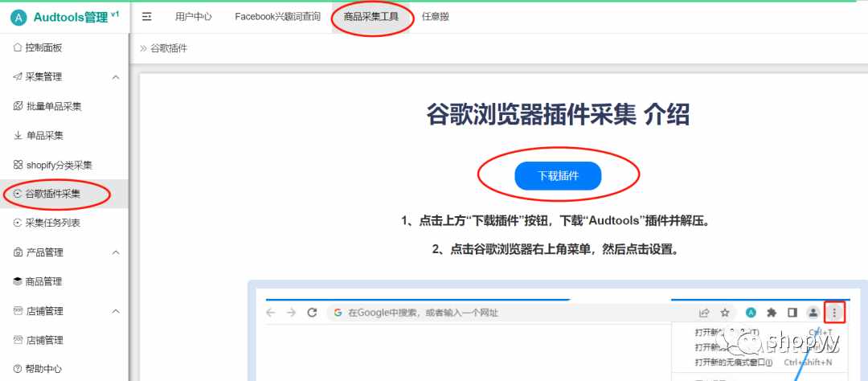The height and width of the screenshot is (381, 868).
Task: Select 谷歌插件采集 in the sidebar
Action: tap(52, 194)
